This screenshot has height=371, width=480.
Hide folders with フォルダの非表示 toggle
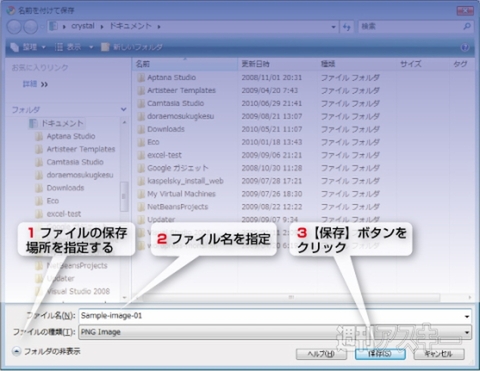pos(47,351)
